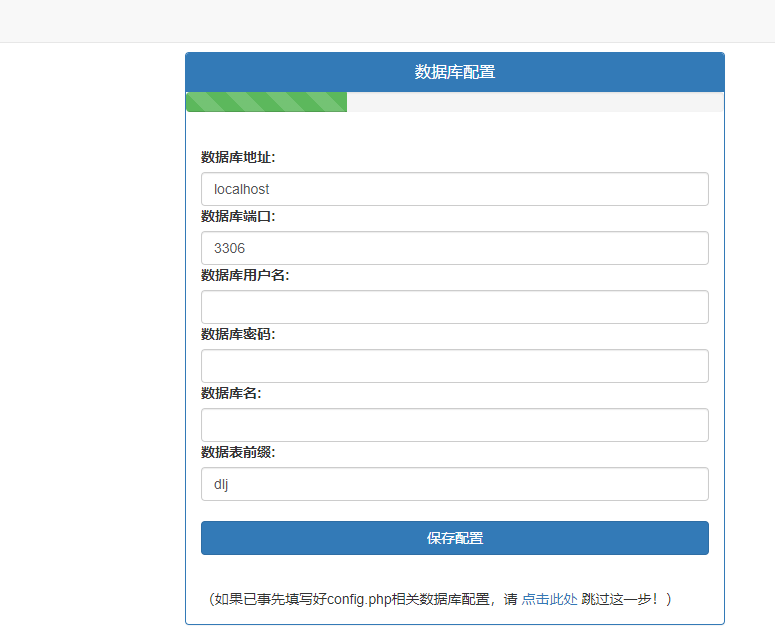The width and height of the screenshot is (775, 634).
Task: Click the 数据库用户名: label
Action: pyautogui.click(x=245, y=275)
